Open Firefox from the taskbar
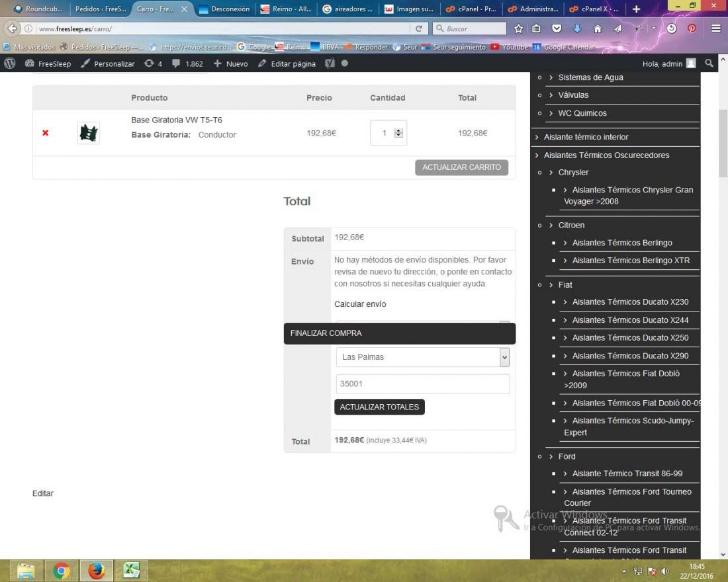 (96, 570)
